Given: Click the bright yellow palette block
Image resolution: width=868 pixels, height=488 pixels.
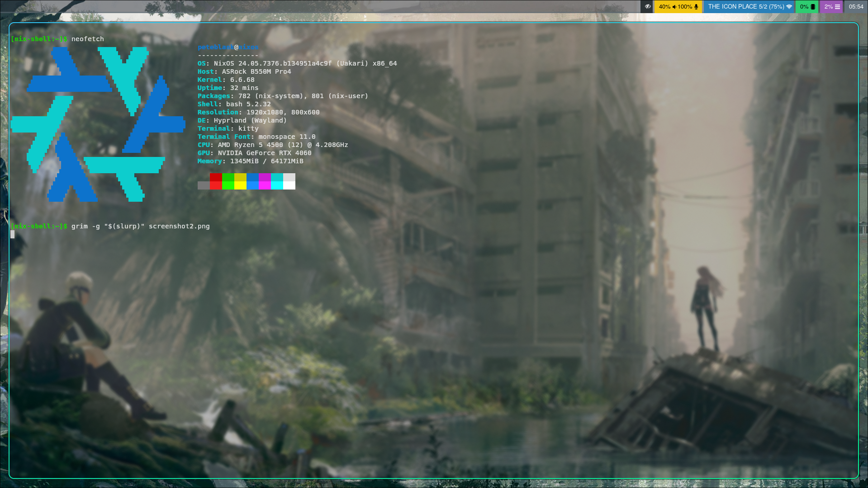Looking at the screenshot, I should (240, 185).
